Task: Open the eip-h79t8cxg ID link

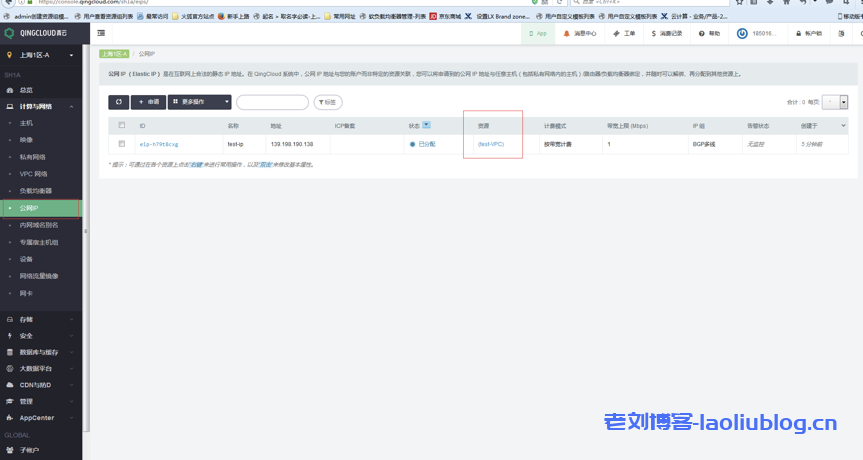Action: pyautogui.click(x=158, y=144)
